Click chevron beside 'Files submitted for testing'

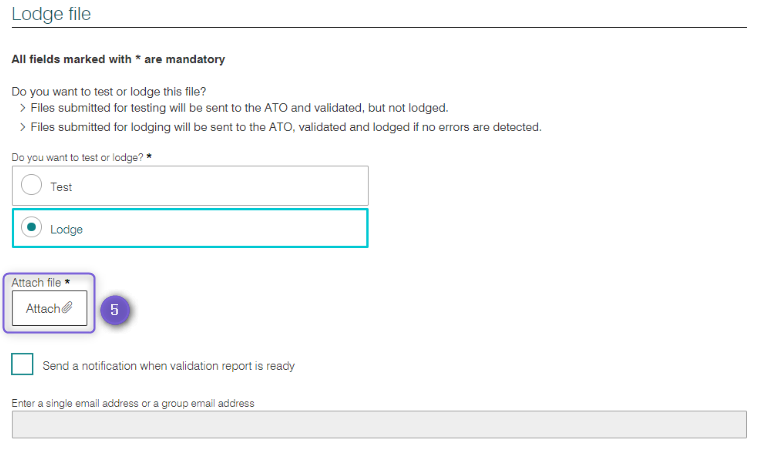(x=22, y=108)
